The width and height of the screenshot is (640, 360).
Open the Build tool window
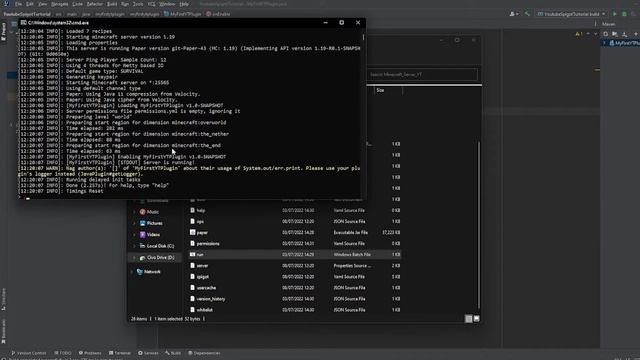point(173,353)
